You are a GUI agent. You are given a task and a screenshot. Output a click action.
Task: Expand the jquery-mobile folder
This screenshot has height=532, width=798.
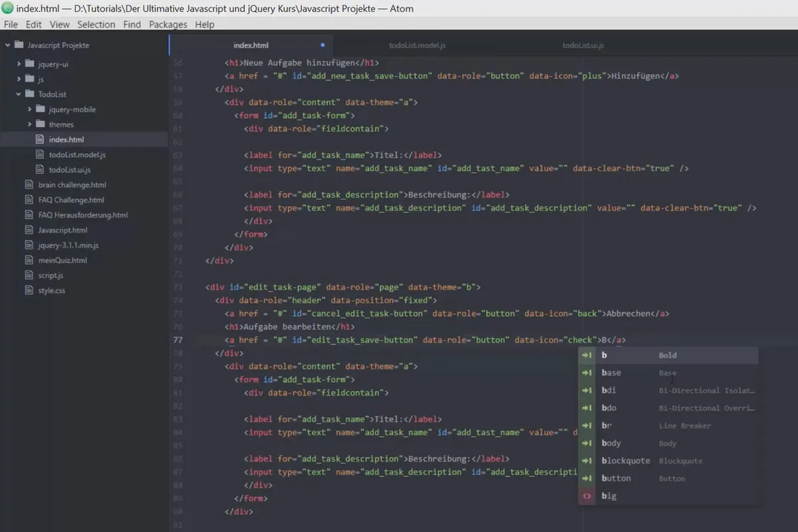[30, 109]
